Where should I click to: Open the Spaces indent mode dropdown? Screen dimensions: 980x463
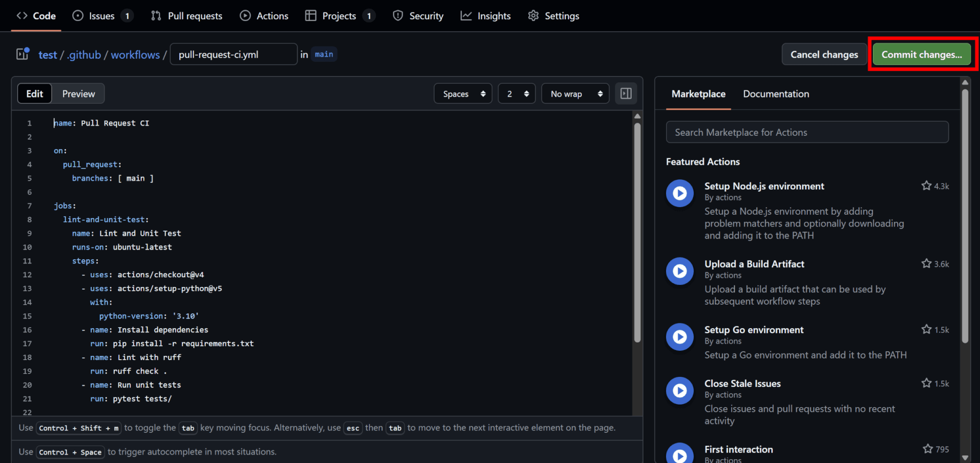tap(463, 94)
